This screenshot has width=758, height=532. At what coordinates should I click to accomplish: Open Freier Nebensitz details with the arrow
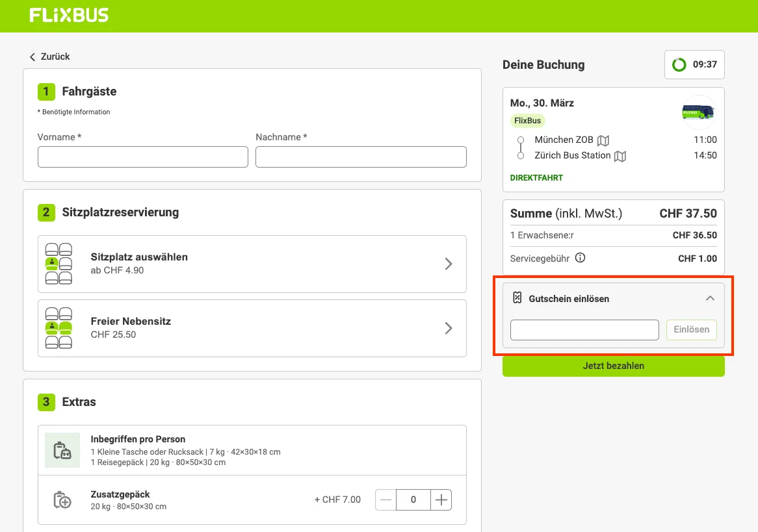(x=448, y=328)
